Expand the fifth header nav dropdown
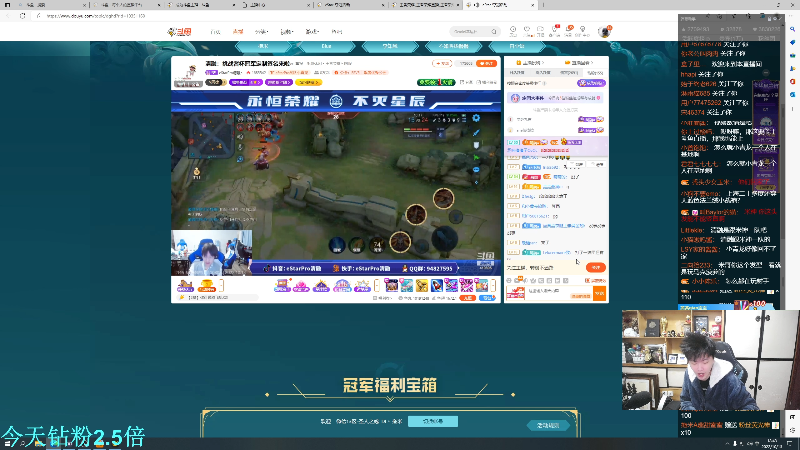800x450 pixels. (x=312, y=32)
